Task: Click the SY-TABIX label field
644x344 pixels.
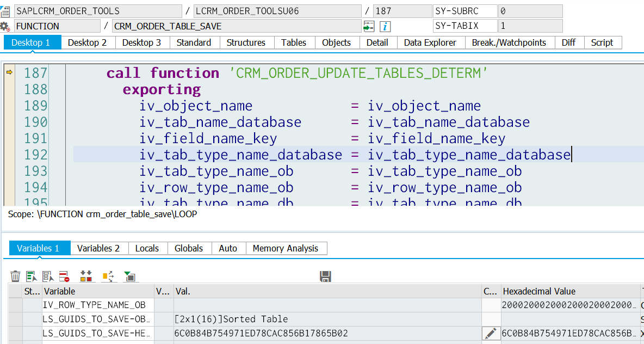Action: 465,27
